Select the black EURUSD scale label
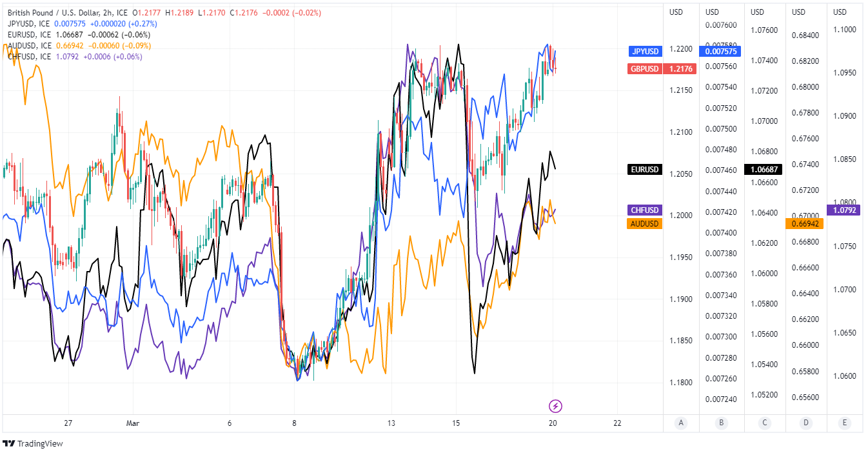The image size is (868, 453). point(645,170)
